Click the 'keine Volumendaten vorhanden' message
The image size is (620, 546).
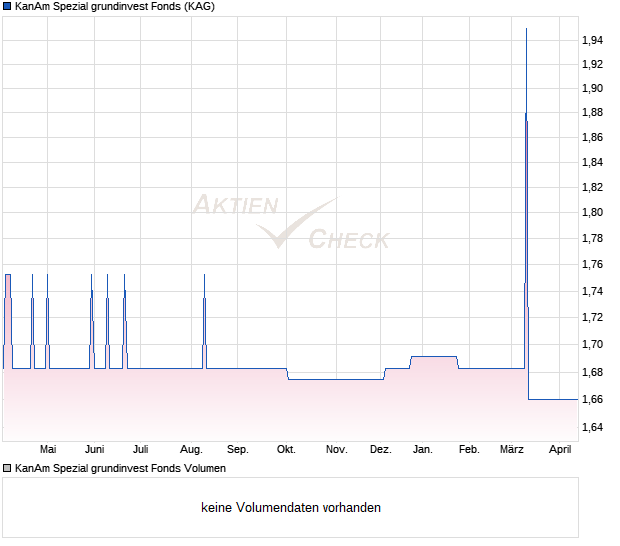[x=291, y=508]
